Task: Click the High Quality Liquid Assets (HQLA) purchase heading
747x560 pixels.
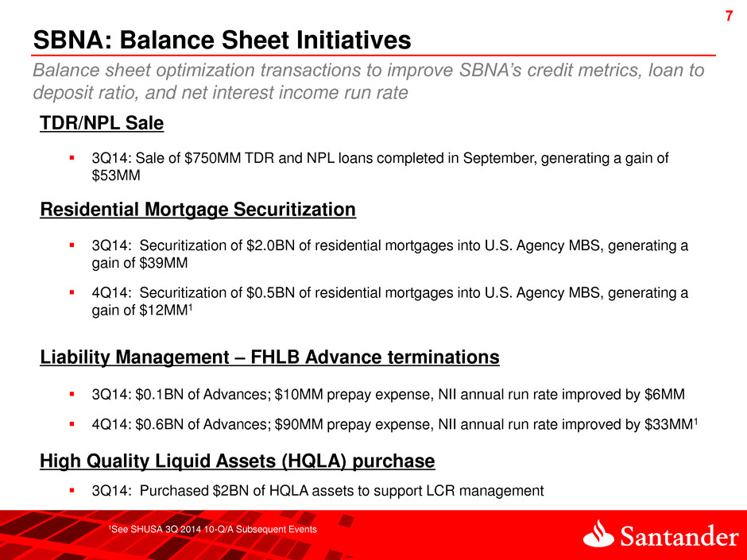Action: [238, 461]
